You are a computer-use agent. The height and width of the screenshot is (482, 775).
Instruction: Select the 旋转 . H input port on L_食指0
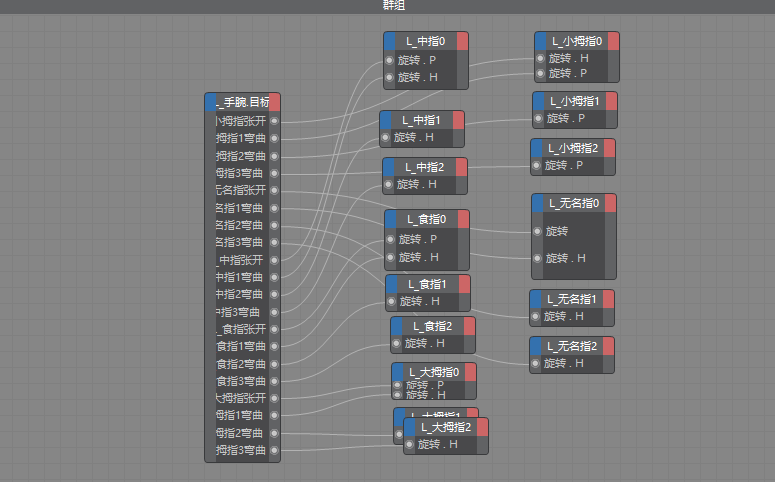[x=391, y=257]
